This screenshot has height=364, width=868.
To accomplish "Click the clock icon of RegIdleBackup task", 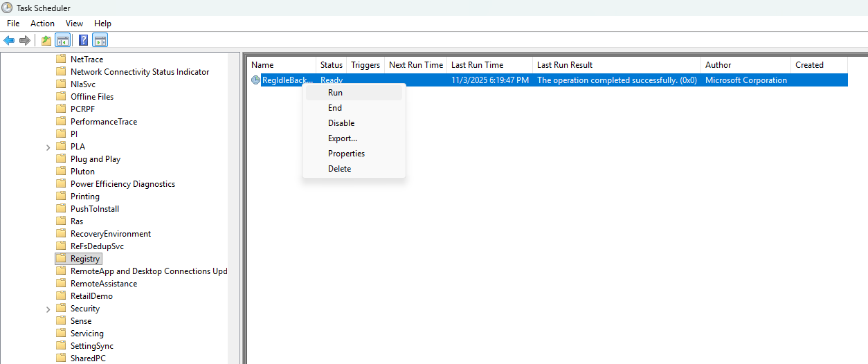I will (x=255, y=80).
